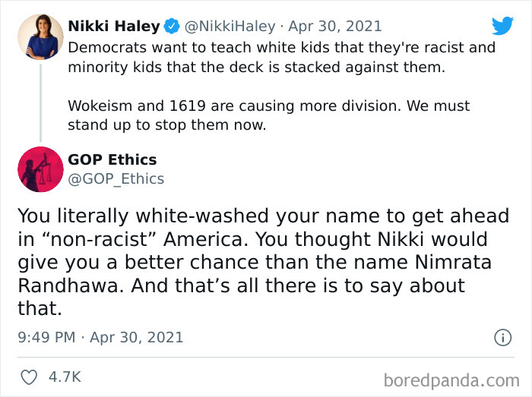Click the 9:49 PM timestamp

46,337
